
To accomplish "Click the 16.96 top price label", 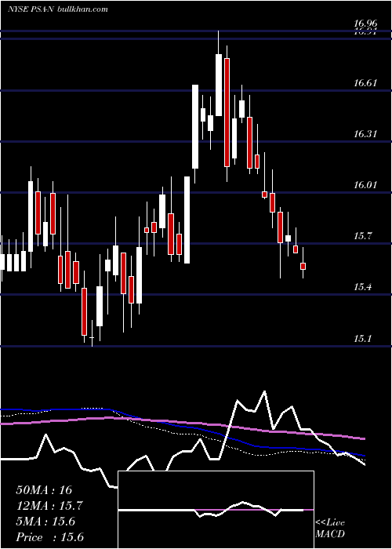I will pyautogui.click(x=365, y=24).
